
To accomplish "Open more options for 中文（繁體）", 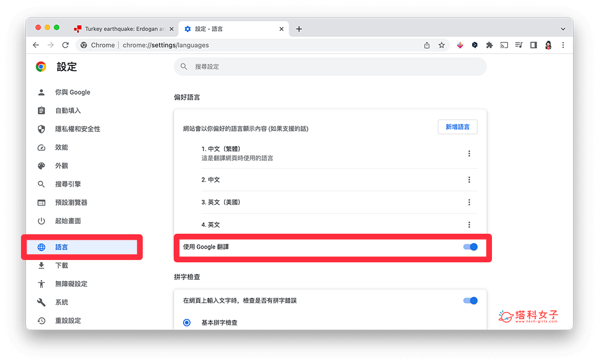I will (469, 154).
